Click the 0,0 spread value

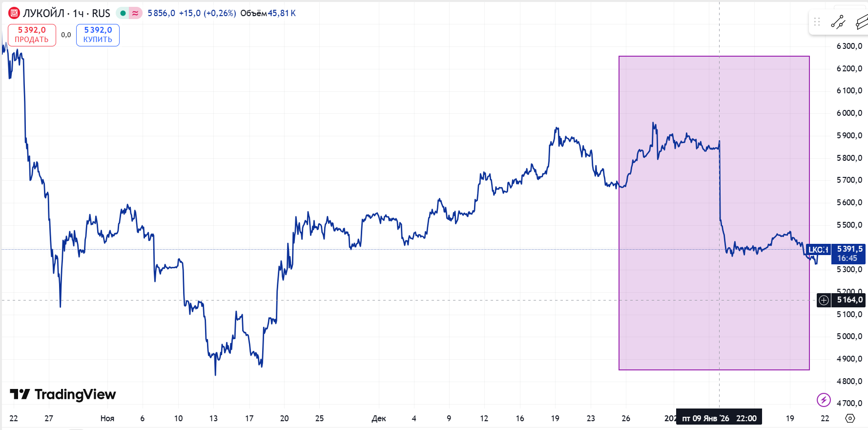(66, 35)
